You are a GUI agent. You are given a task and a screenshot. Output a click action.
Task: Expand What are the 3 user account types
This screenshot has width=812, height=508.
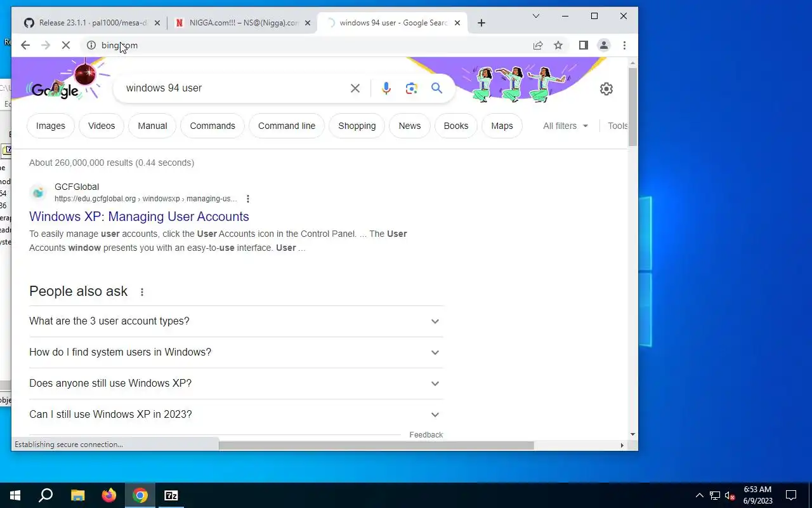235,321
